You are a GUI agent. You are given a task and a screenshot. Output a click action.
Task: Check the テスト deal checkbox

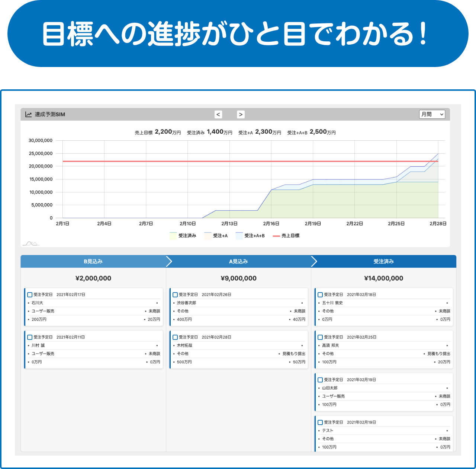coord(320,422)
